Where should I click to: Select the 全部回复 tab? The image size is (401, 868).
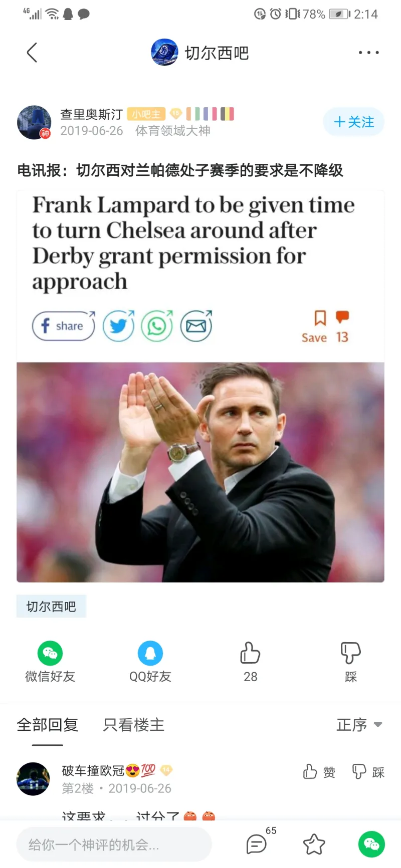[x=48, y=725]
